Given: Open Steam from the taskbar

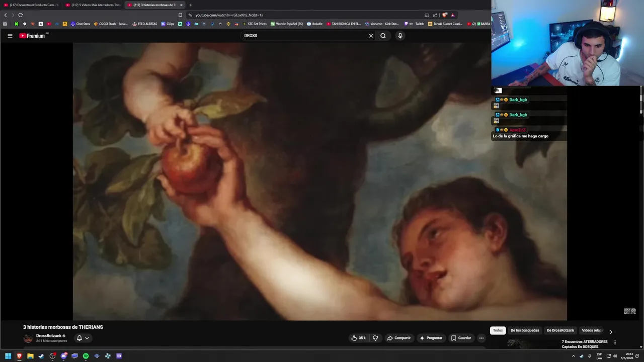Looking at the screenshot, I should 41,356.
